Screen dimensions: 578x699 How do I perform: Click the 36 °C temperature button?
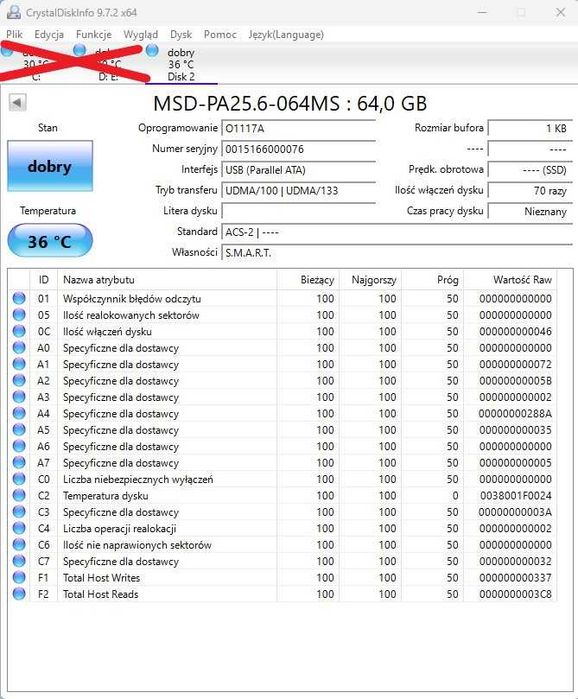pos(50,241)
